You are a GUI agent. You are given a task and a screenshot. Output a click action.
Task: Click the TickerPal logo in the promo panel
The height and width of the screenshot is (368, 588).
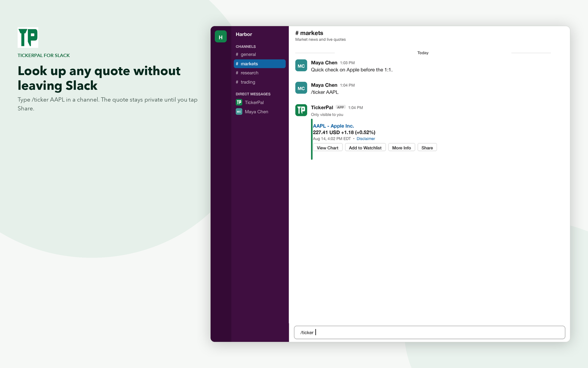point(28,38)
